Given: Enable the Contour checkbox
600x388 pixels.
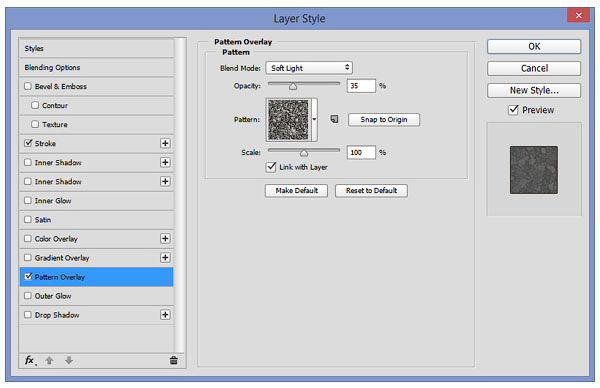Looking at the screenshot, I should coord(35,105).
